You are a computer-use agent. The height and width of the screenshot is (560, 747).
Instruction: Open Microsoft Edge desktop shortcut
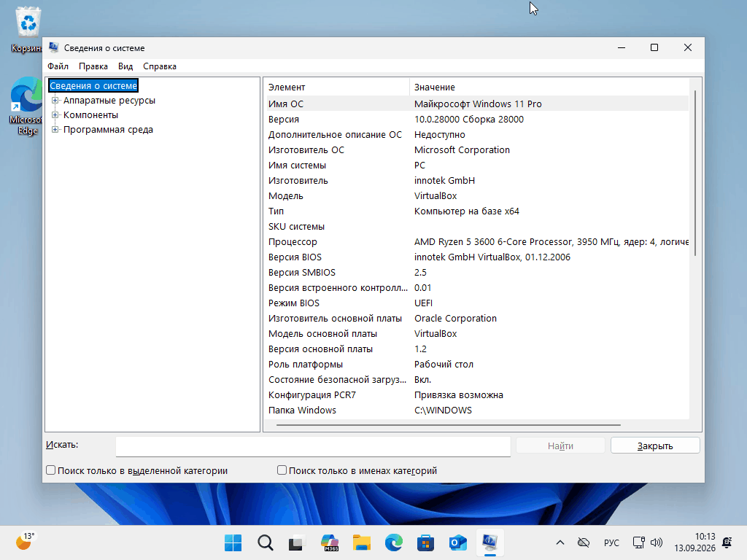click(x=26, y=106)
